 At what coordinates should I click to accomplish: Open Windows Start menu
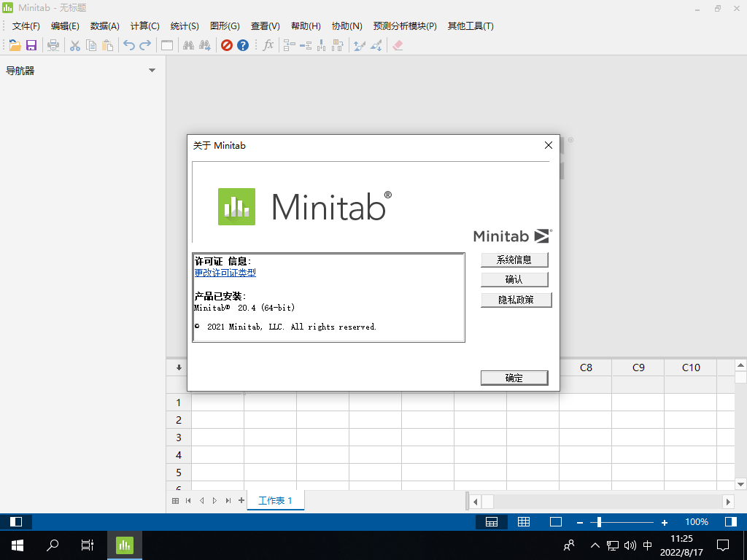click(x=18, y=545)
